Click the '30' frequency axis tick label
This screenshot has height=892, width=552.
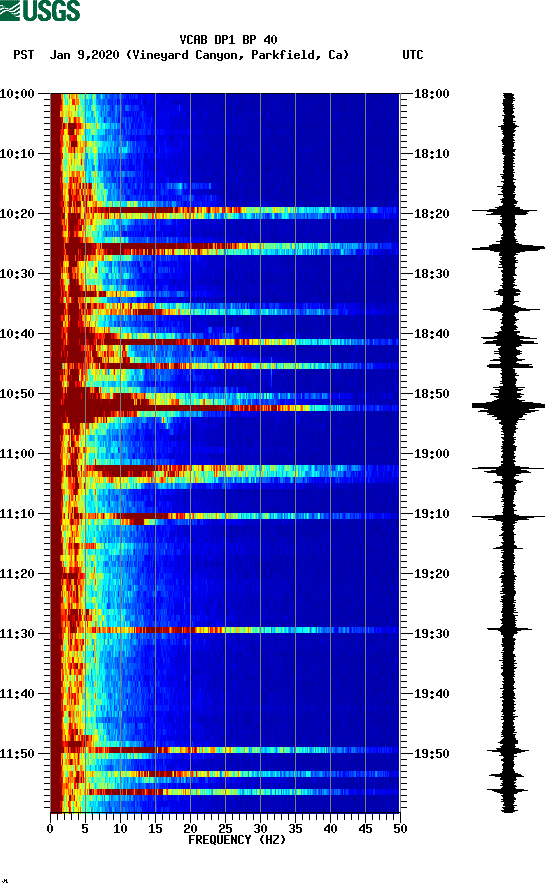pyautogui.click(x=260, y=828)
